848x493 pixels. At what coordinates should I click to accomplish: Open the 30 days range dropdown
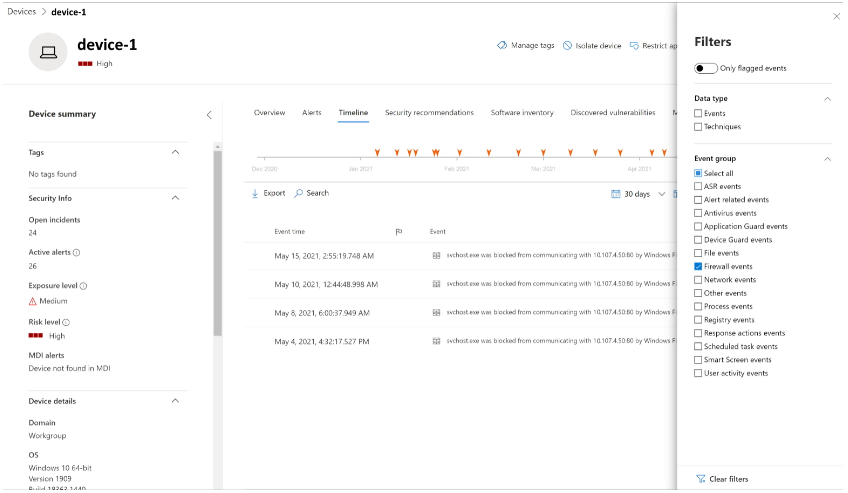(x=661, y=194)
